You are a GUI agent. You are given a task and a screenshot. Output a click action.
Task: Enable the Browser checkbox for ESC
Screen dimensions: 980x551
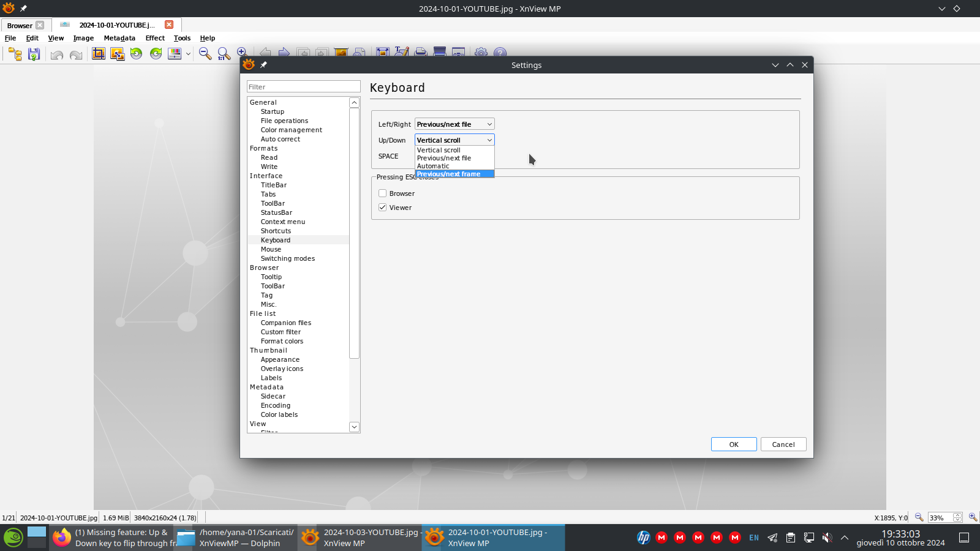tap(383, 193)
